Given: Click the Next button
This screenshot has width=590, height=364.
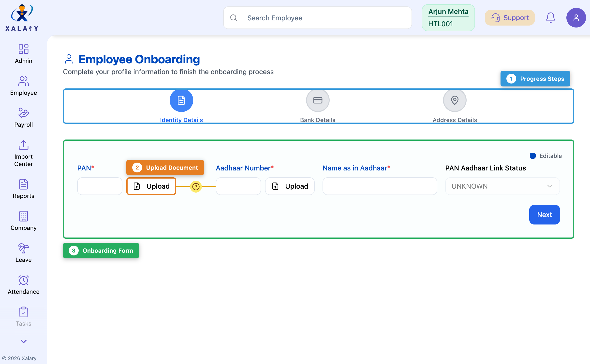Looking at the screenshot, I should tap(545, 214).
